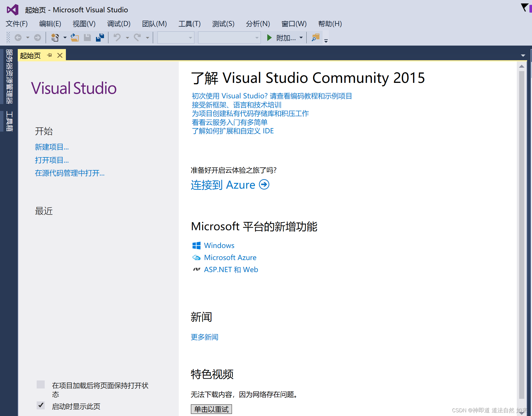Click the Undo arrow icon
This screenshot has height=416, width=532.
click(117, 38)
